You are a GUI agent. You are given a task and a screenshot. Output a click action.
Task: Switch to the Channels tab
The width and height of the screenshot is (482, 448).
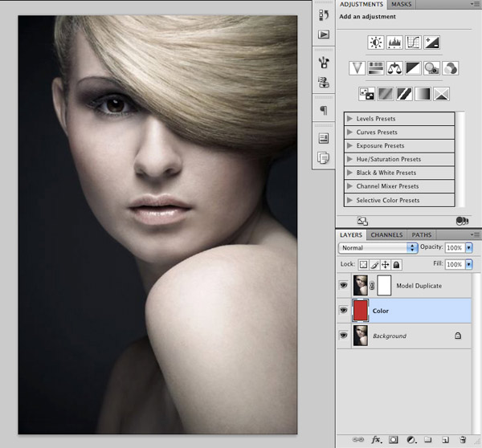386,234
